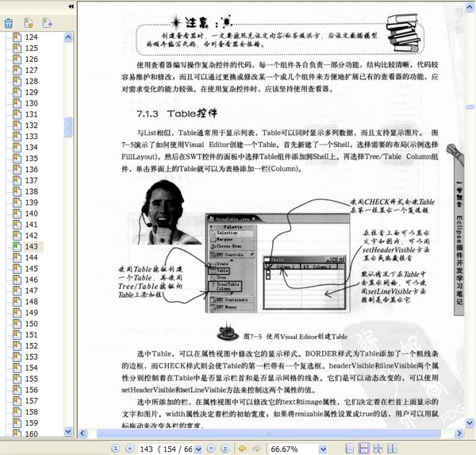476x455 pixels.
Task: Click the grey forward navigation arrow
Action: tap(257, 449)
